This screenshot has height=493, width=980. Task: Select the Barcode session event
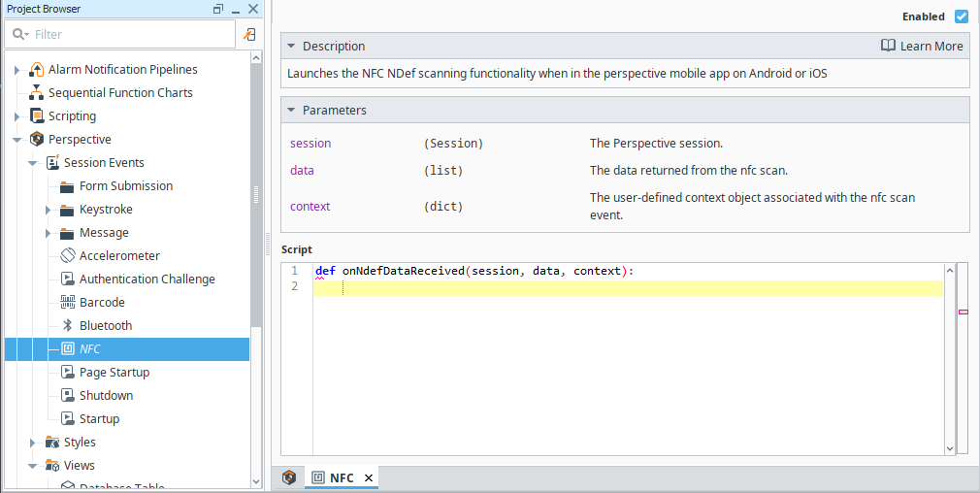click(102, 303)
